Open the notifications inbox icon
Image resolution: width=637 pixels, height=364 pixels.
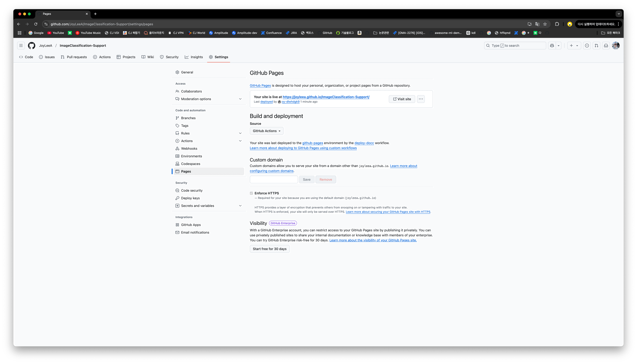pyautogui.click(x=606, y=46)
